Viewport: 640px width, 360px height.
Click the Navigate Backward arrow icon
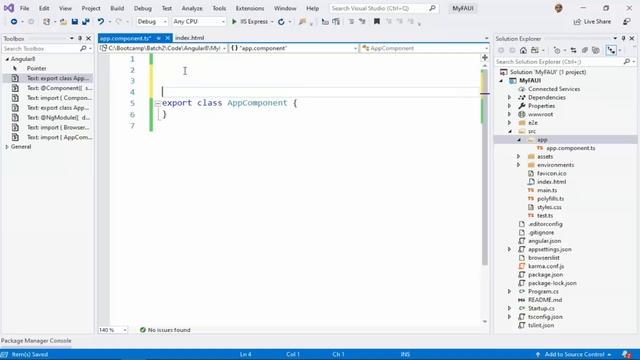click(13, 22)
